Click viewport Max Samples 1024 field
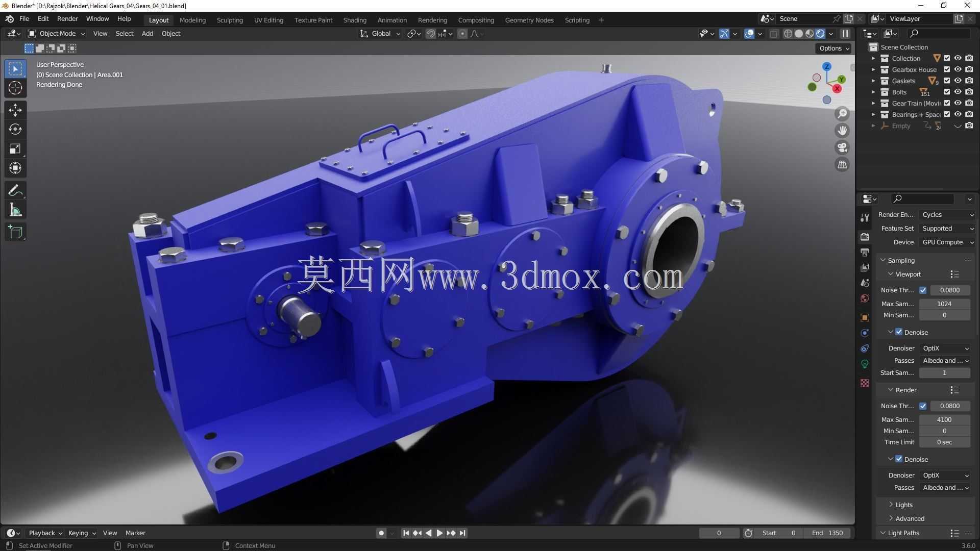The height and width of the screenshot is (551, 980). click(x=944, y=304)
